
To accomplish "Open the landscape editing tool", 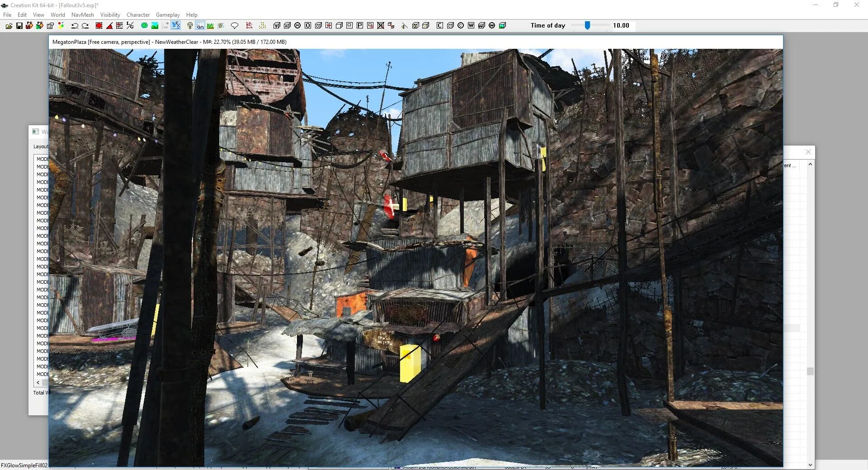I will pyautogui.click(x=155, y=25).
